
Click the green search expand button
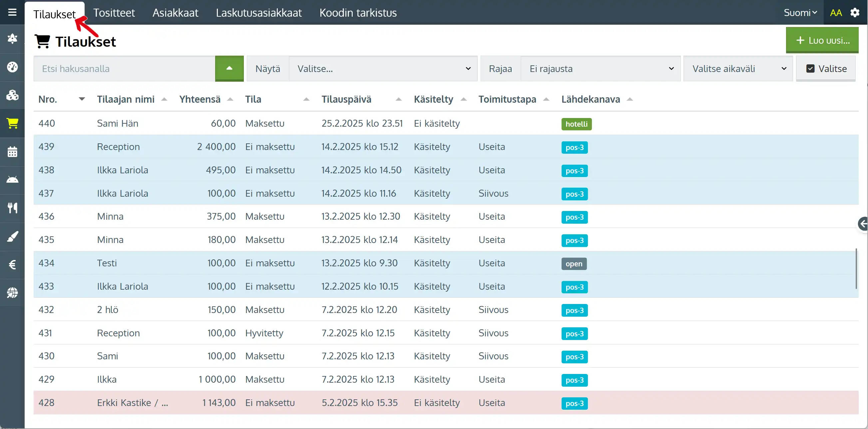click(x=229, y=68)
